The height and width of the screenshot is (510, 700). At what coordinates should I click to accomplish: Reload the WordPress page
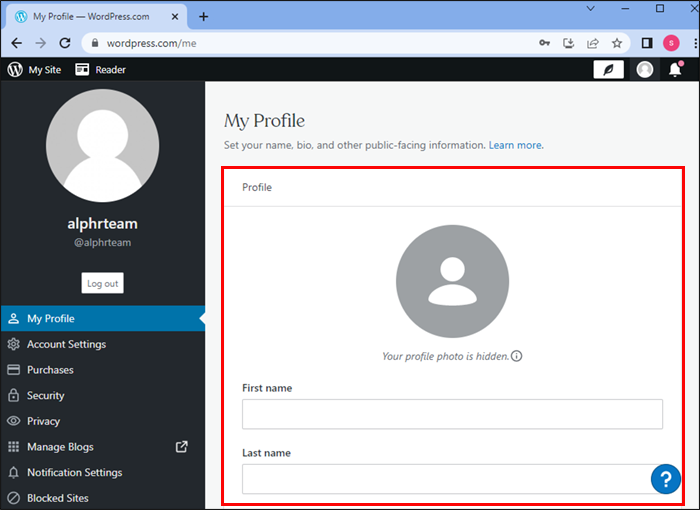point(65,43)
